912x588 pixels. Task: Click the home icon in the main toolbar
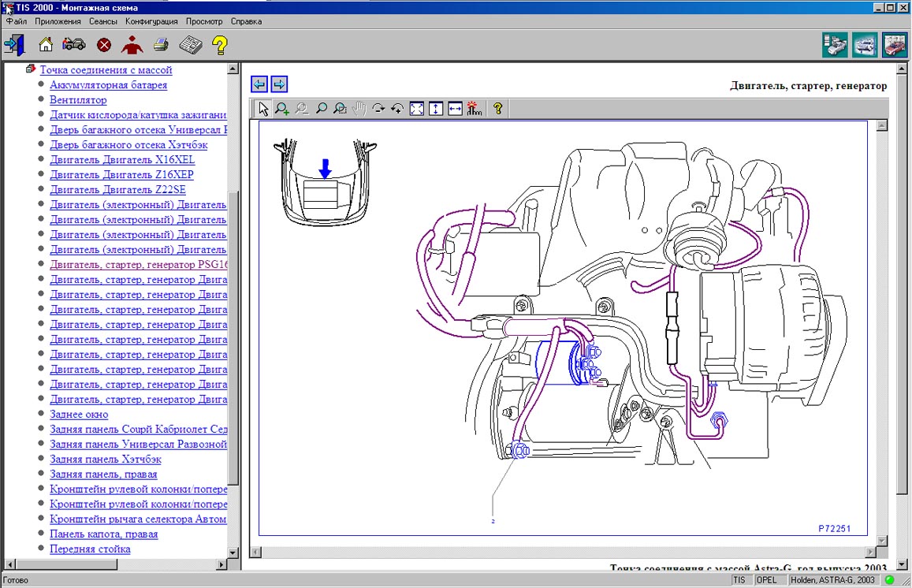tap(46, 45)
